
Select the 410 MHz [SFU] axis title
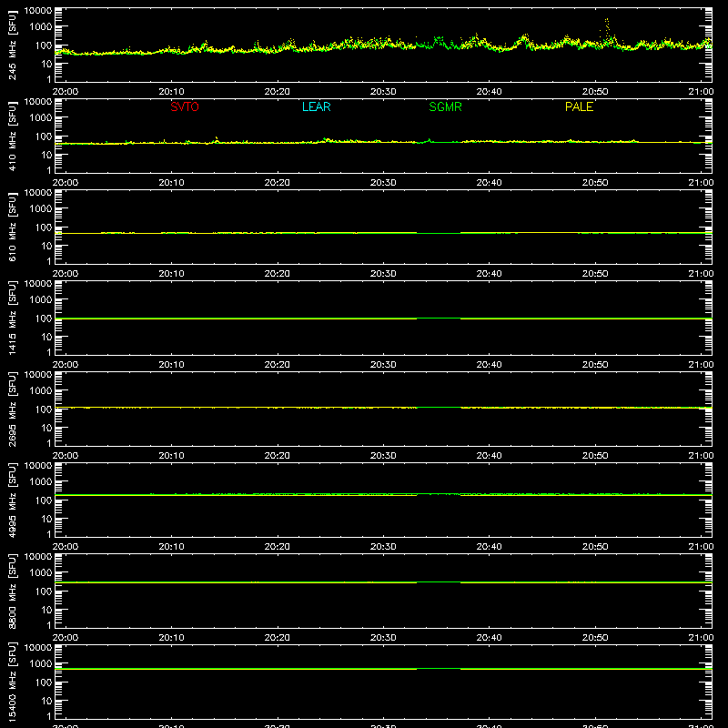pyautogui.click(x=13, y=136)
